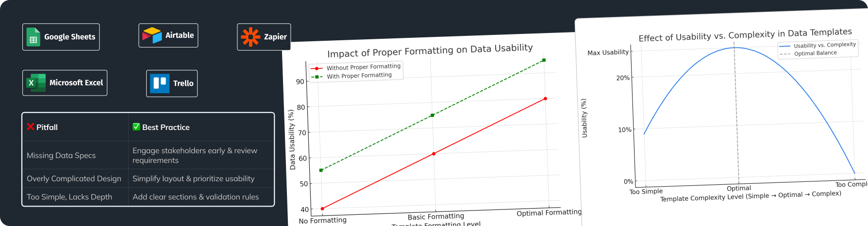This screenshot has width=868, height=226.
Task: Click With Proper Formatting legend entry
Action: [352, 76]
